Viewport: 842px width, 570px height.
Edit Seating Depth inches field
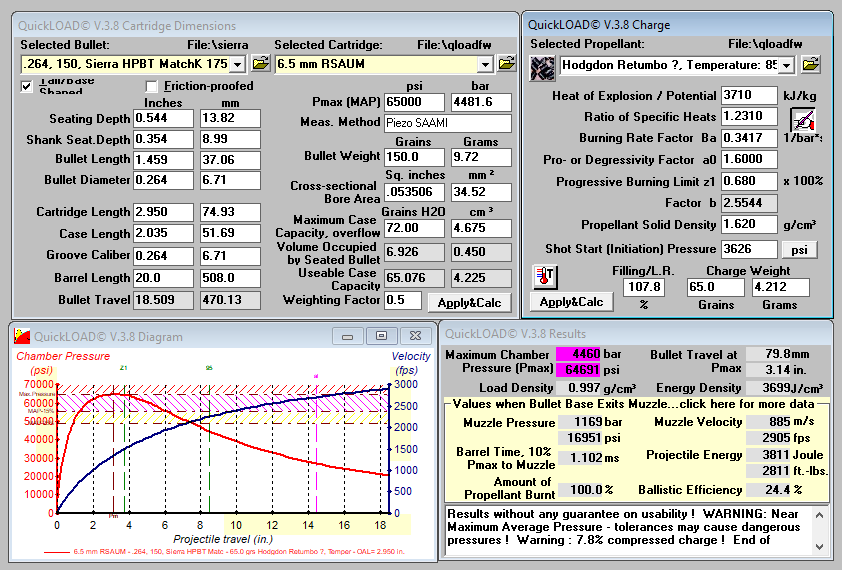point(163,118)
